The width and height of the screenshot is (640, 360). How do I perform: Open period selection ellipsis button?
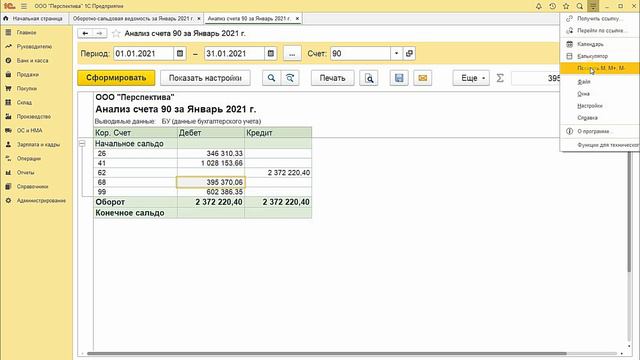pyautogui.click(x=292, y=53)
